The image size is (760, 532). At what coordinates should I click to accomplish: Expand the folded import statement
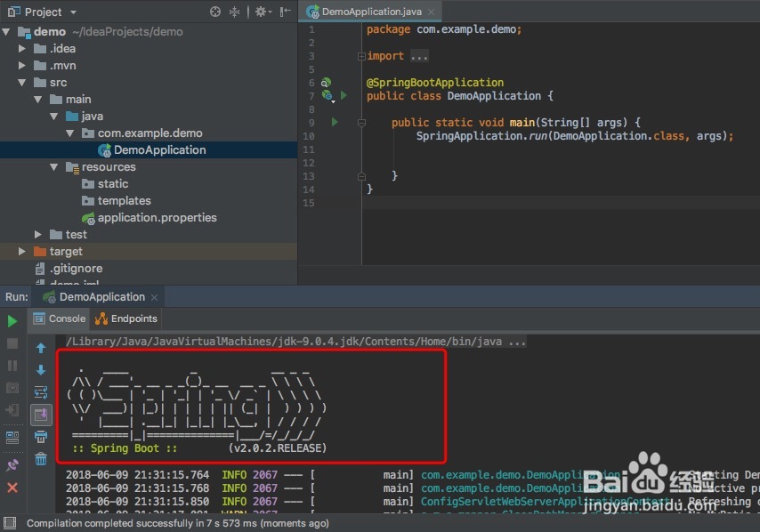[x=361, y=56]
